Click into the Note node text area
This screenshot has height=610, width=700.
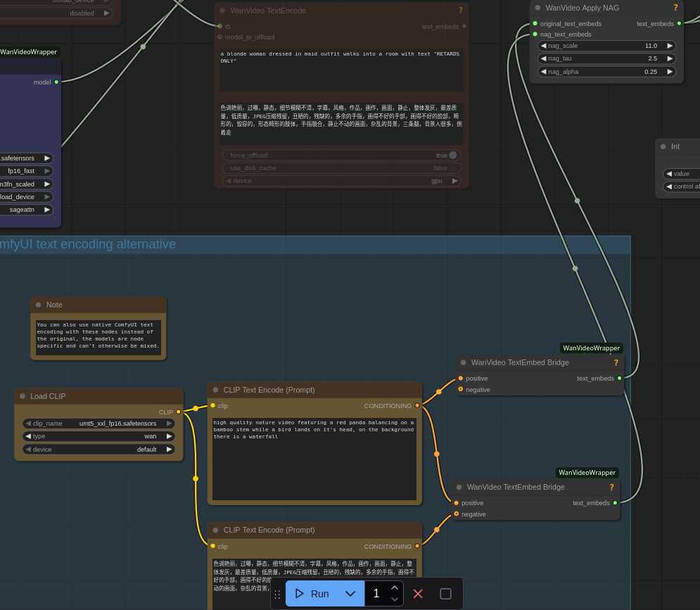pyautogui.click(x=98, y=338)
